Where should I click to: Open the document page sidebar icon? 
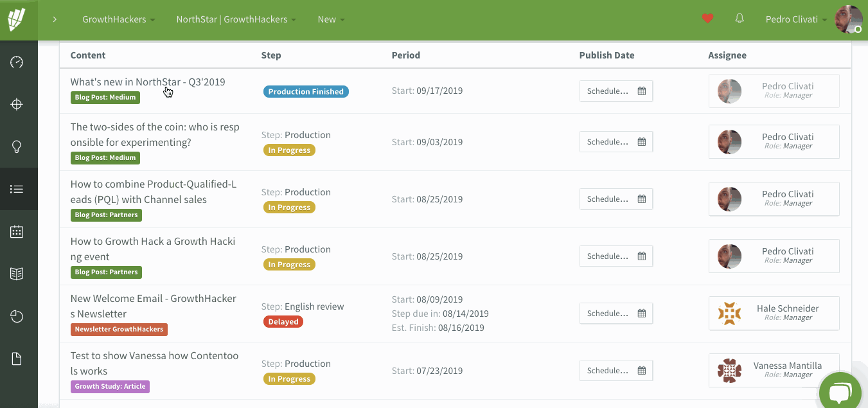(17, 359)
